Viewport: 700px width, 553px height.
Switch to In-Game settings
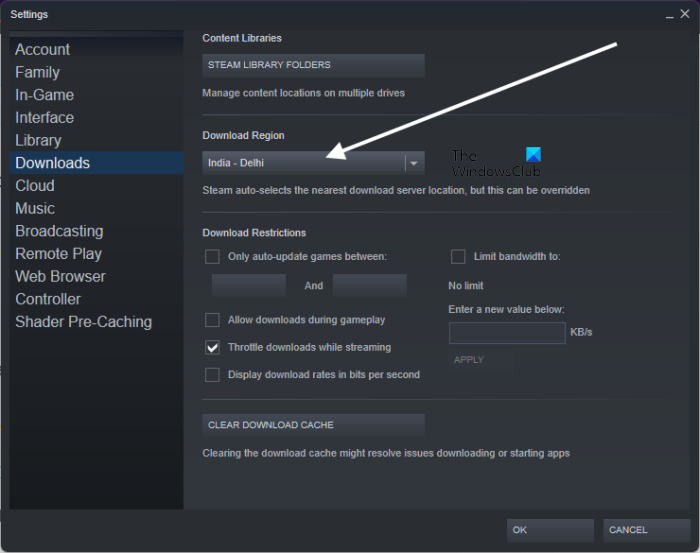tap(44, 95)
